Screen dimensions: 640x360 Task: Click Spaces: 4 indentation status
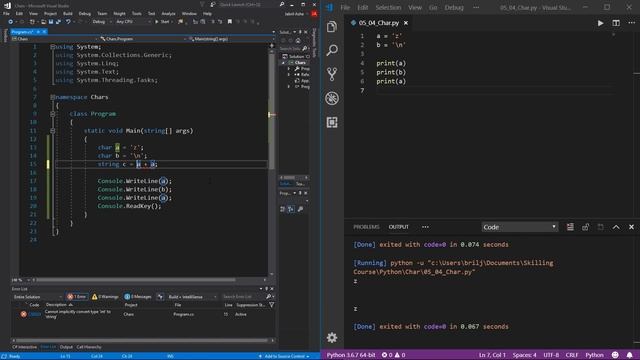pyautogui.click(x=524, y=355)
